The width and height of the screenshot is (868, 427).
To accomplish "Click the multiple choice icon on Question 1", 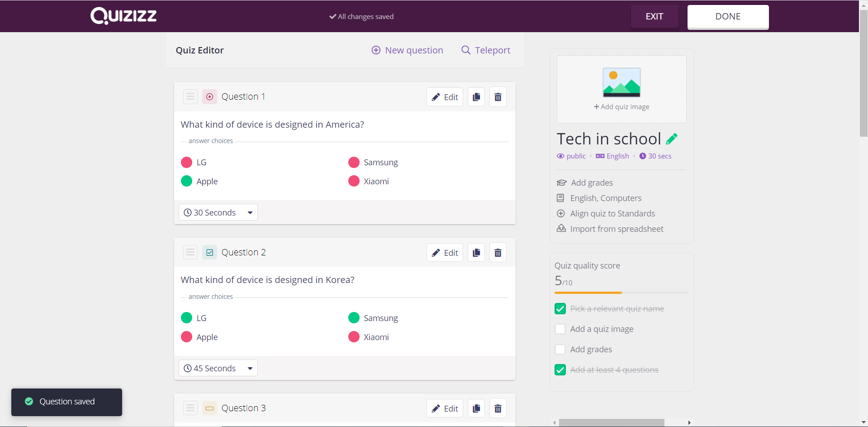I will [x=209, y=96].
